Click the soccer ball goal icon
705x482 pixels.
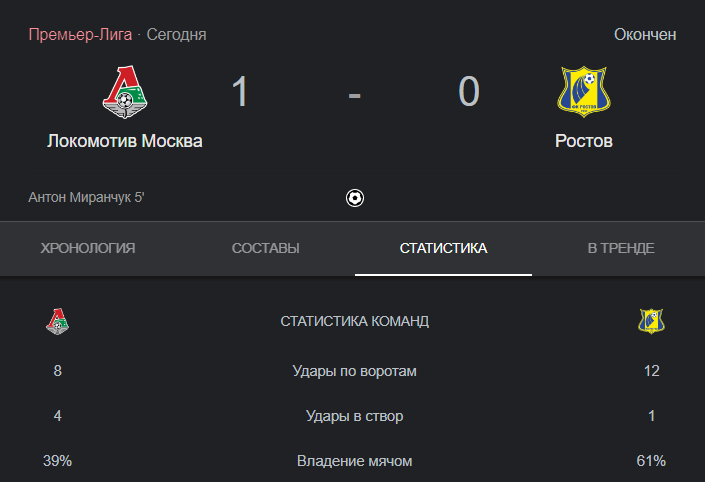(x=354, y=198)
